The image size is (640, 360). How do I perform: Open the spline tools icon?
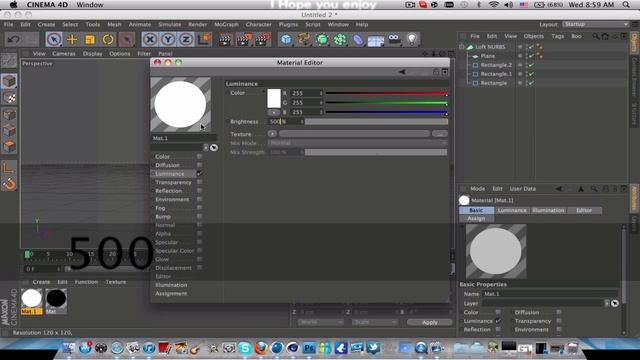(x=304, y=40)
